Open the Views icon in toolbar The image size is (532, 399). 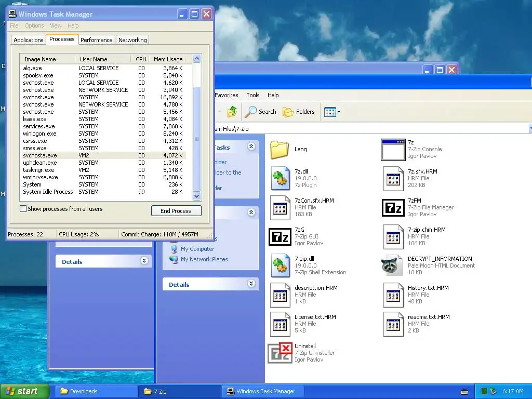330,112
